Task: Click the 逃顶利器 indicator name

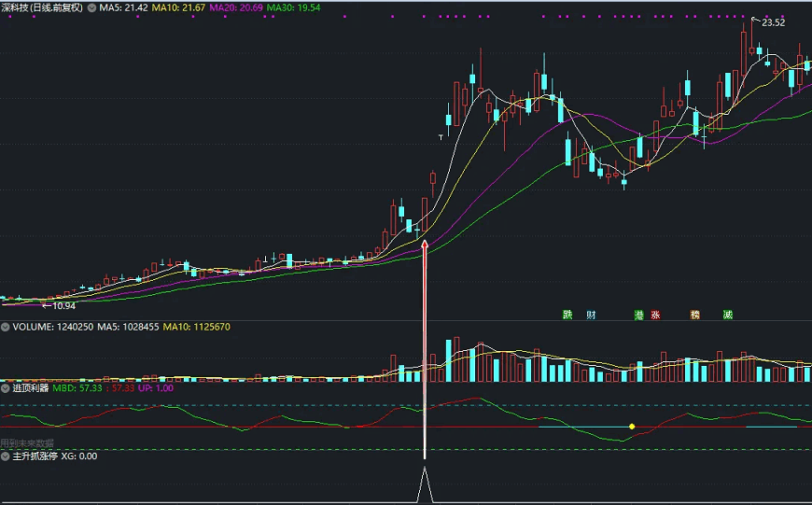Action: [x=31, y=388]
